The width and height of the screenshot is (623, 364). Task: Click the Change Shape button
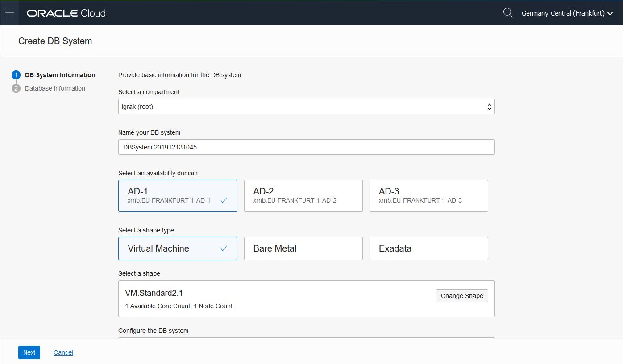point(462,296)
